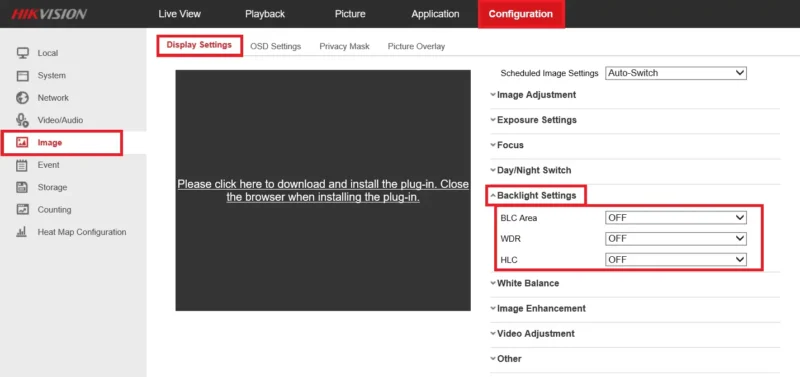
Task: Click the System window icon in sidebar
Action: click(x=22, y=76)
